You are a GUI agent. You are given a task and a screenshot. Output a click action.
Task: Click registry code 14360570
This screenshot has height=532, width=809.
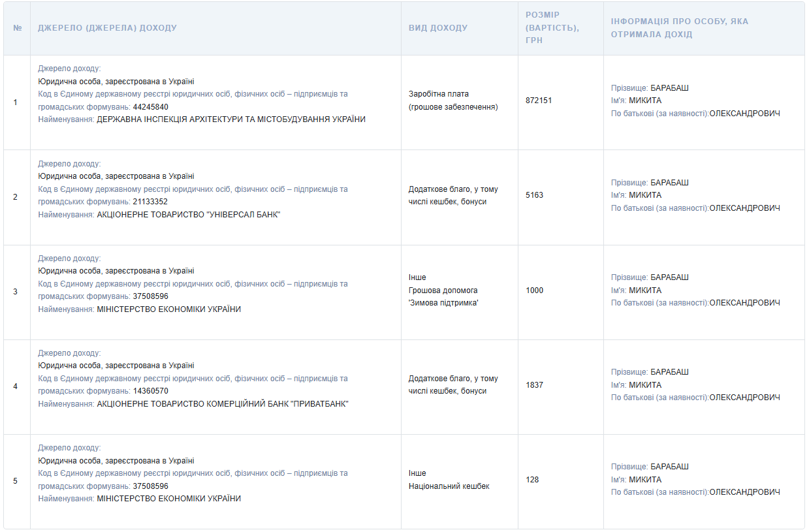click(x=150, y=391)
